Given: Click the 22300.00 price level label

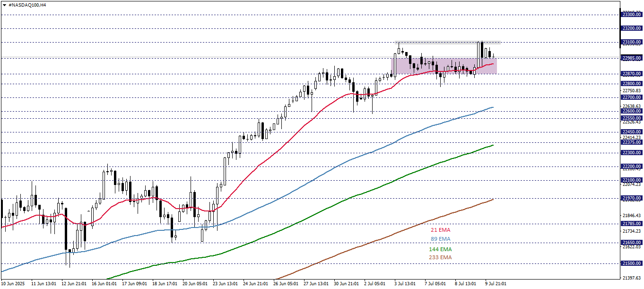Looking at the screenshot, I should click(x=632, y=153).
